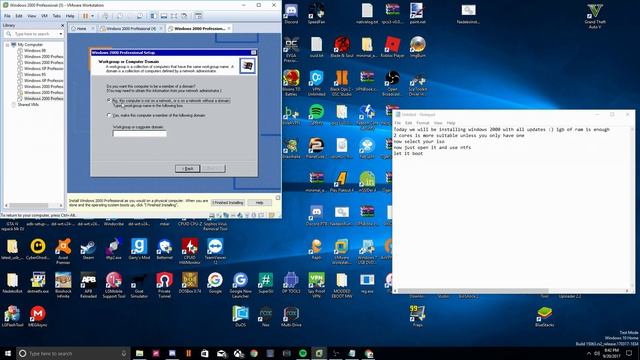
Task: Click the Back button in Setup dialog
Action: [187, 169]
